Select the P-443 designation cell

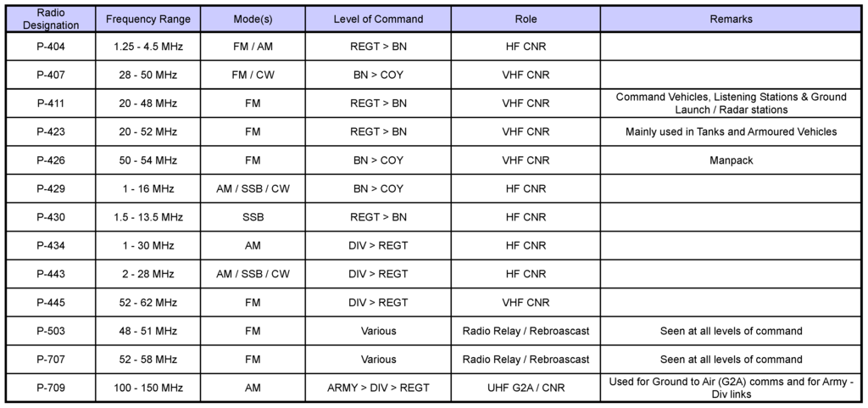(x=51, y=274)
